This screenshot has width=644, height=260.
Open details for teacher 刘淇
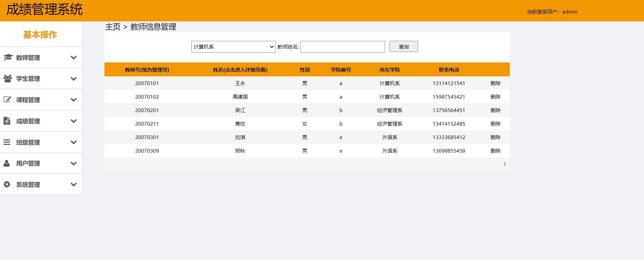(x=240, y=137)
